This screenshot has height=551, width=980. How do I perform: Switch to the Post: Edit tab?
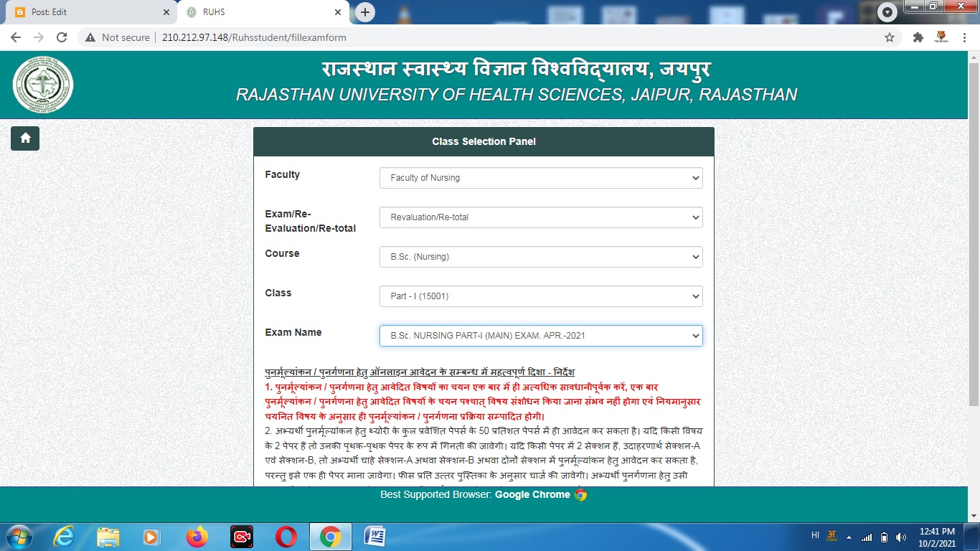(x=92, y=12)
